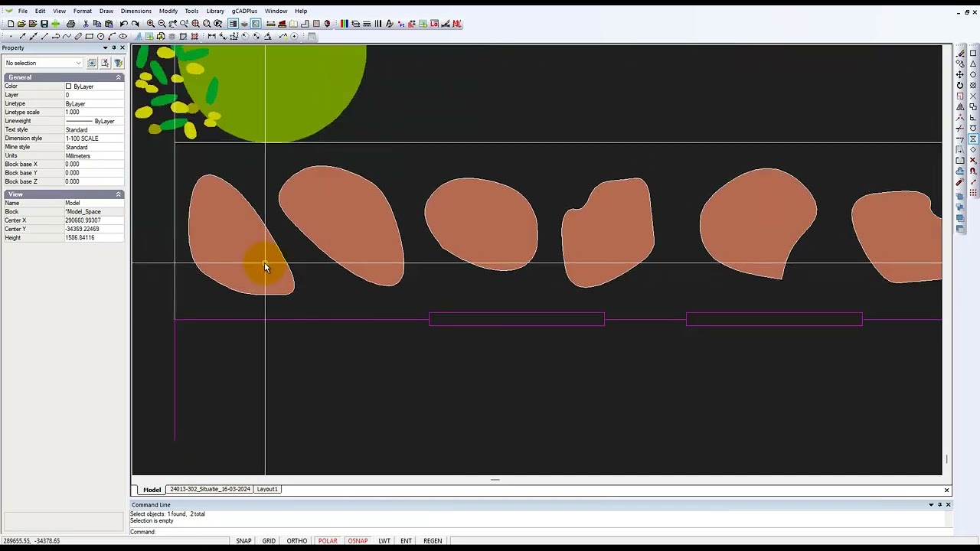Click the Zoom In magnifier icon
The height and width of the screenshot is (551, 980).
[151, 24]
